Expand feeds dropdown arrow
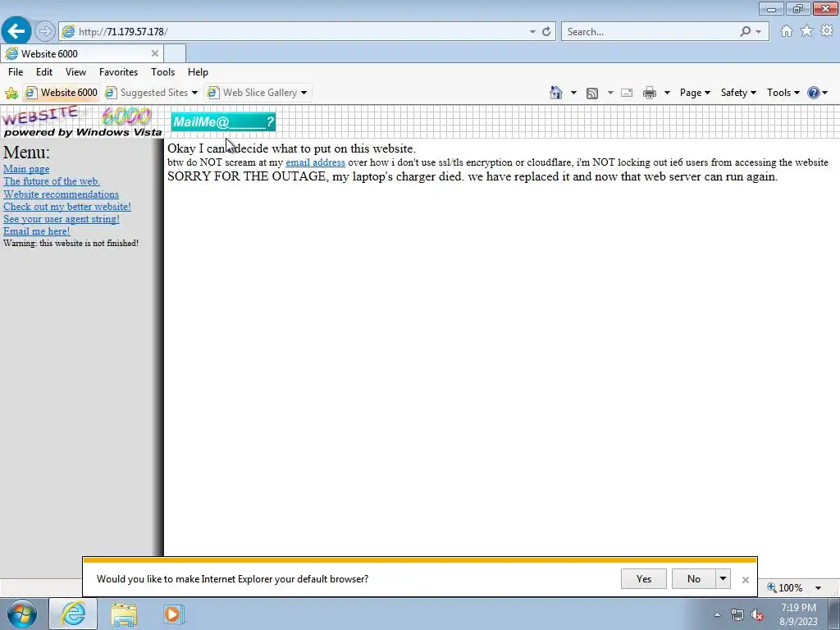Screen dimensions: 840x630 610,93
